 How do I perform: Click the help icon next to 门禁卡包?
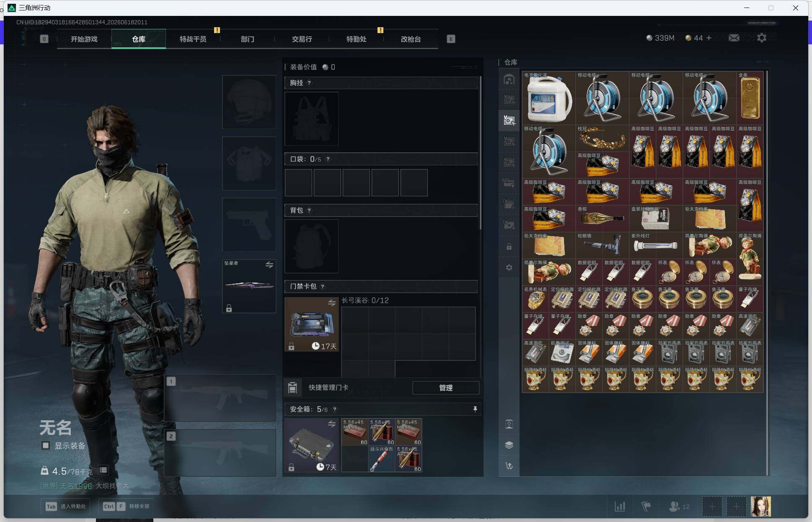(x=323, y=287)
